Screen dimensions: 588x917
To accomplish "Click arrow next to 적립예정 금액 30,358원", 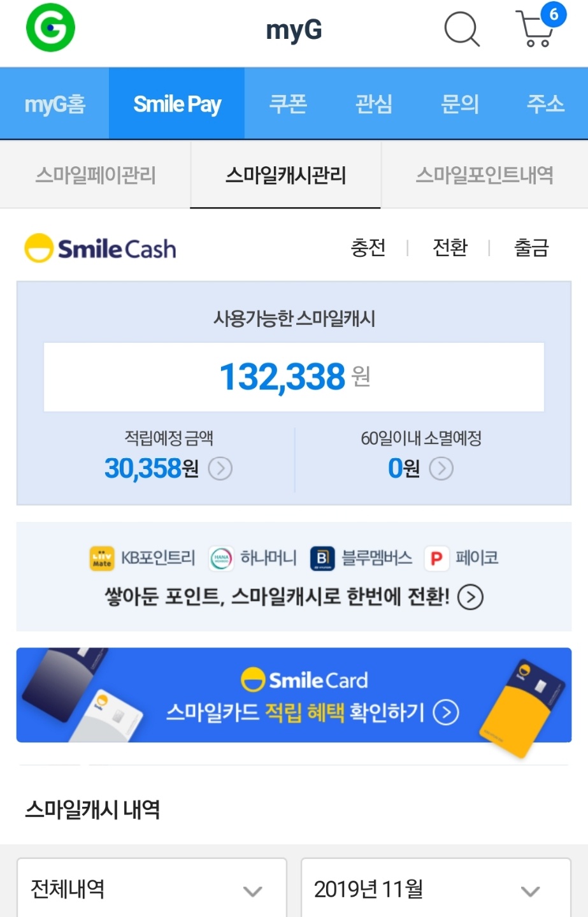I will [220, 469].
